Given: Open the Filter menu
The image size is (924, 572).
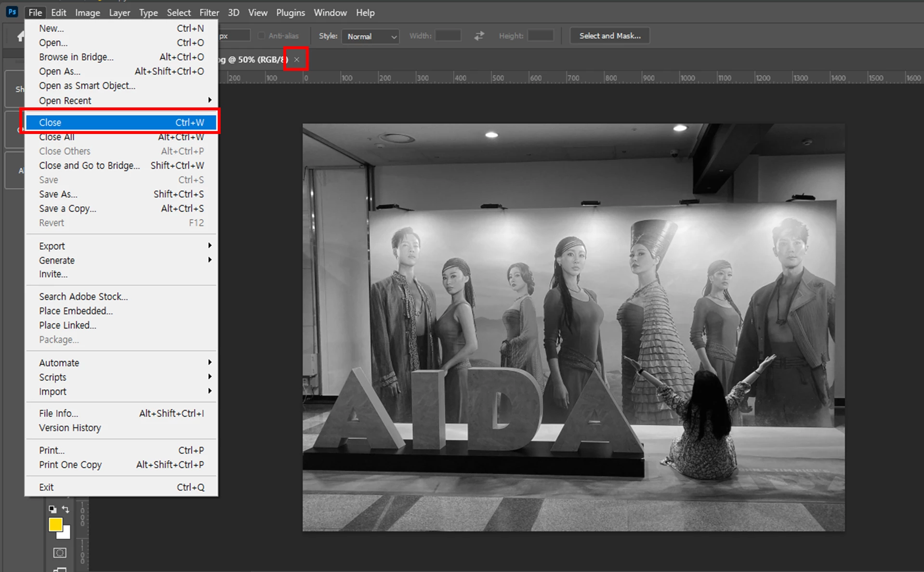Looking at the screenshot, I should (210, 13).
